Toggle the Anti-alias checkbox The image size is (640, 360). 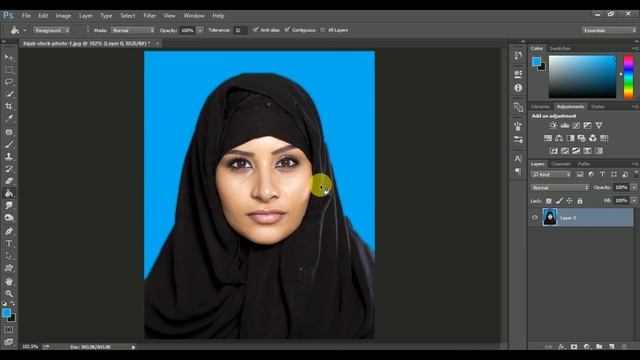point(256,29)
